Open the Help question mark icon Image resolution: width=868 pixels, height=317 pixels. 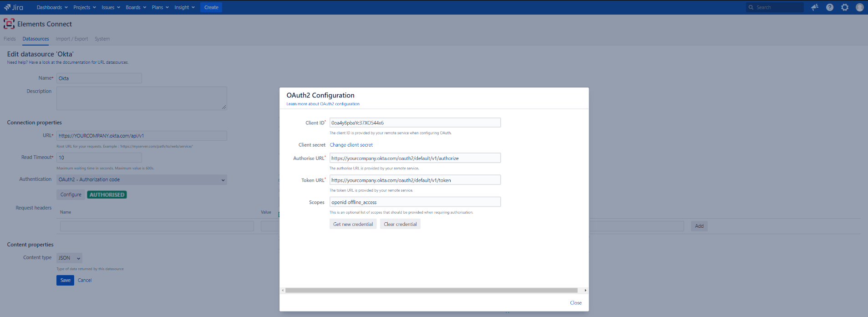(830, 7)
